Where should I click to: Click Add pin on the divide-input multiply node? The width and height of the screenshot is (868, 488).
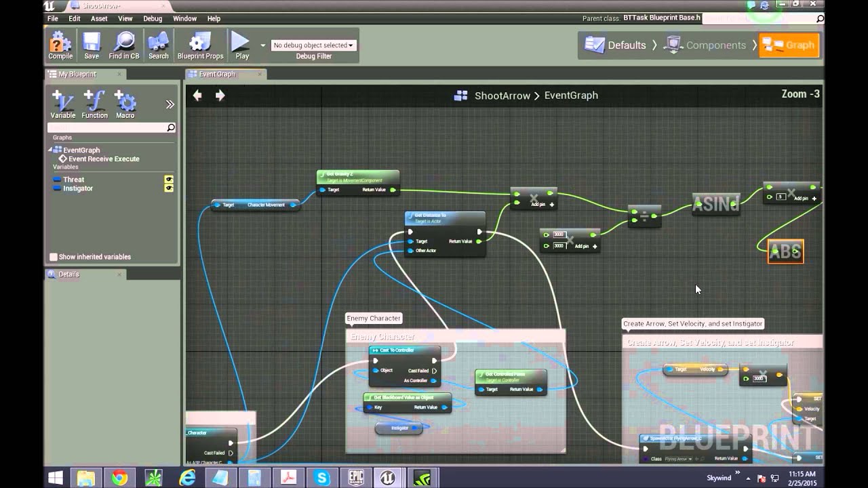click(585, 247)
